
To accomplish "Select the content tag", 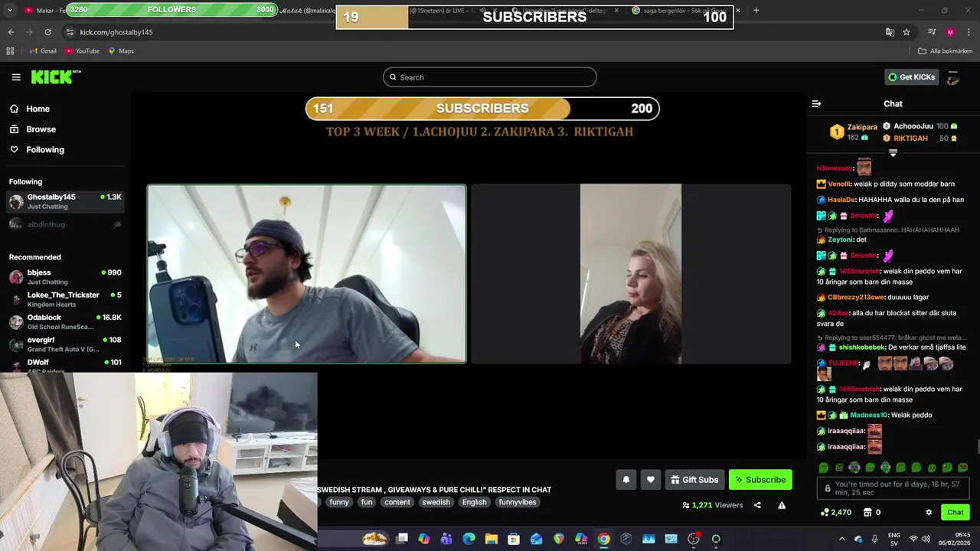I will pyautogui.click(x=397, y=502).
